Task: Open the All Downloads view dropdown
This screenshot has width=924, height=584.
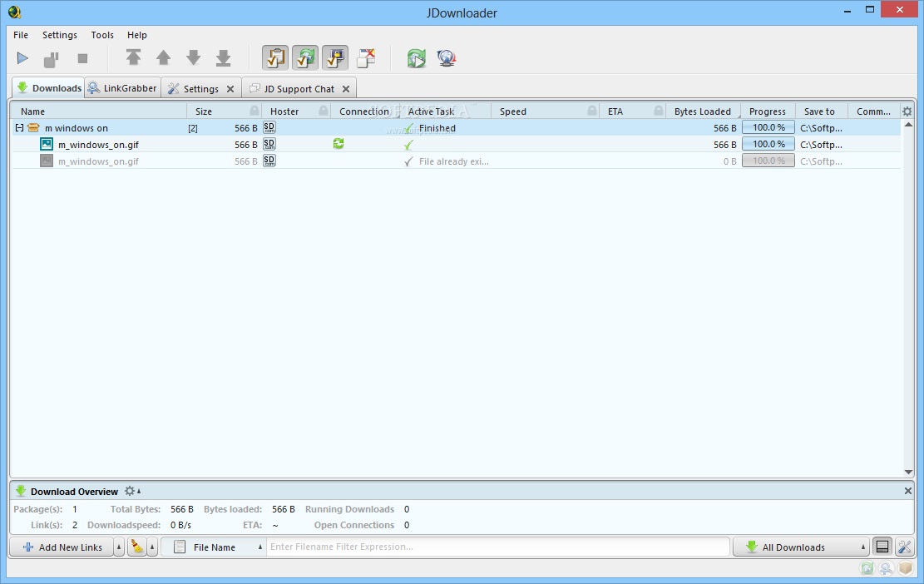Action: tap(801, 547)
